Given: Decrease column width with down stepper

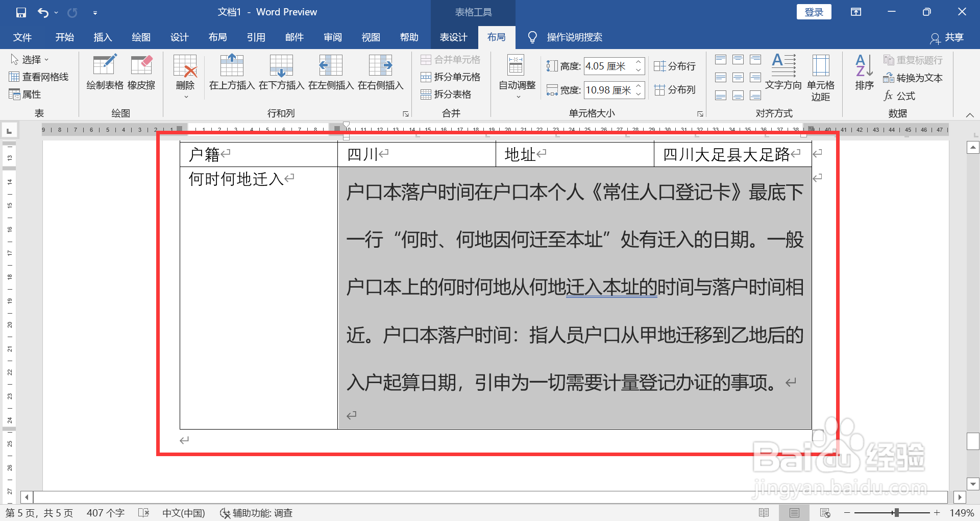Looking at the screenshot, I should [x=639, y=94].
